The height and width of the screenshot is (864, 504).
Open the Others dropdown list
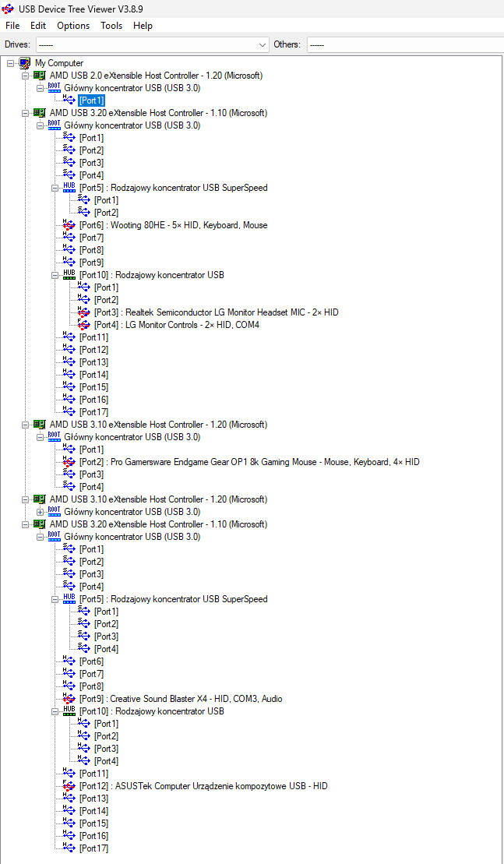(405, 44)
